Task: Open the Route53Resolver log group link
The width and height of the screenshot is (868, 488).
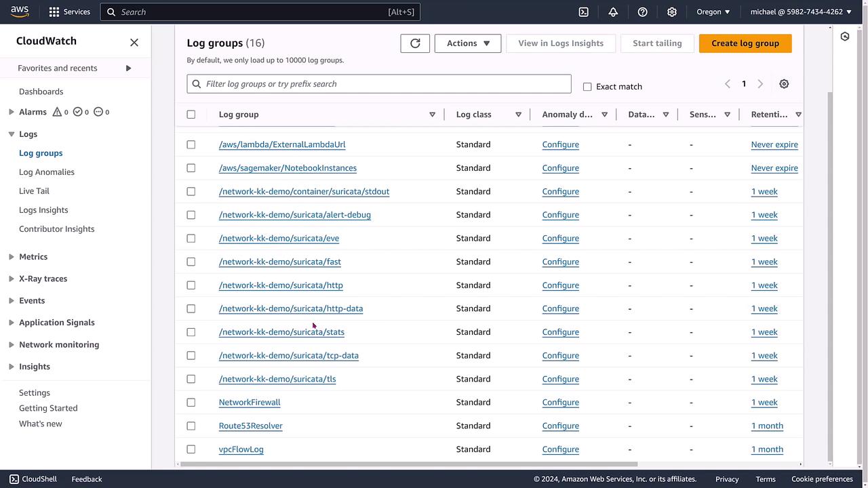Action: click(x=250, y=426)
